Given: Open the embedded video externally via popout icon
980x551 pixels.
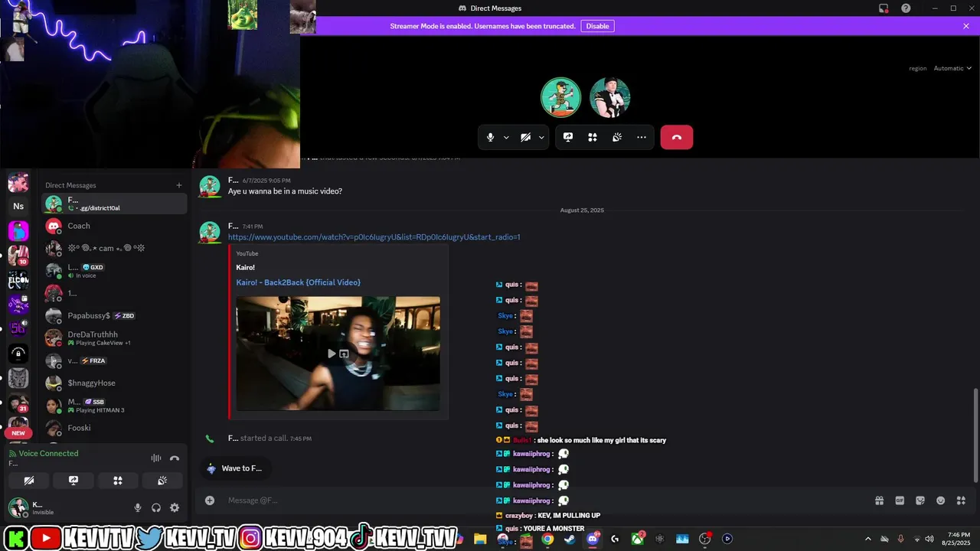Looking at the screenshot, I should (x=344, y=354).
